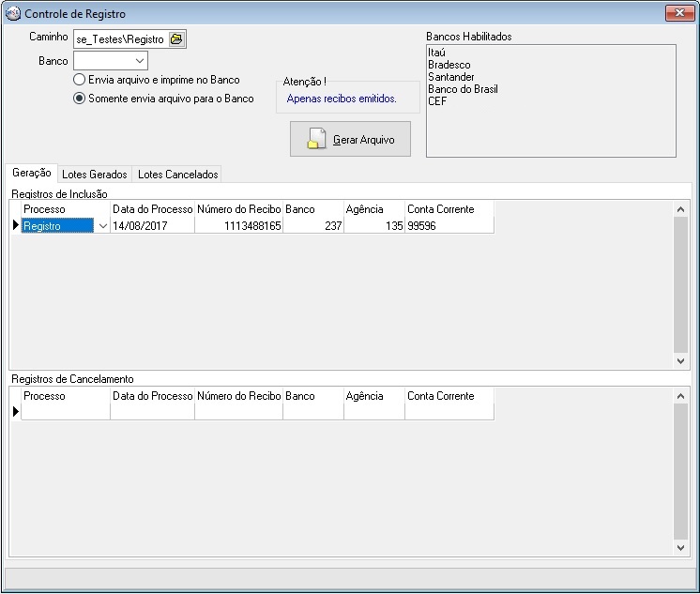Click the folder browse icon next to Caminho
700x594 pixels.
click(x=176, y=39)
